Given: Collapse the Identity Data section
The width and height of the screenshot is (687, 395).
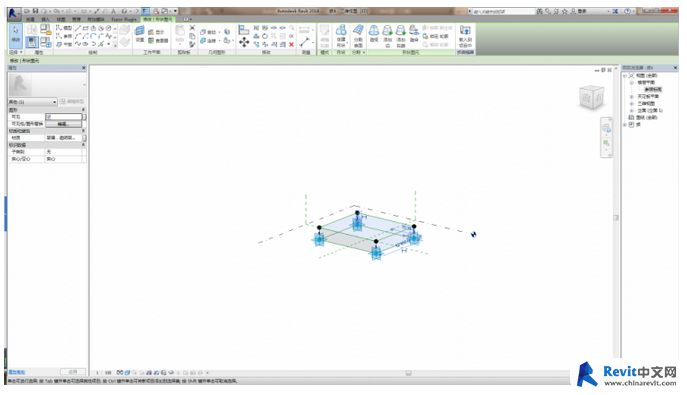Looking at the screenshot, I should pos(83,145).
